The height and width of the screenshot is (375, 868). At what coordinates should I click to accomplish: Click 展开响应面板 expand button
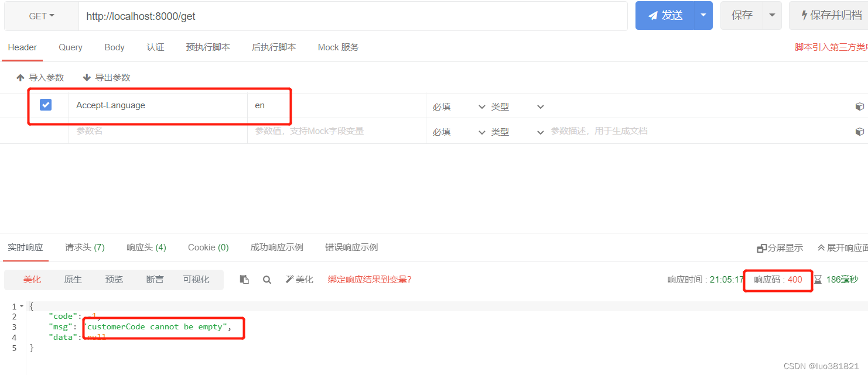coord(843,248)
